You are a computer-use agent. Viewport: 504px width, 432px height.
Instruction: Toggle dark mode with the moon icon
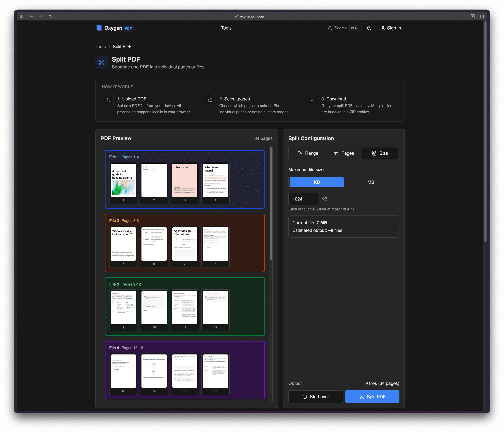(369, 28)
